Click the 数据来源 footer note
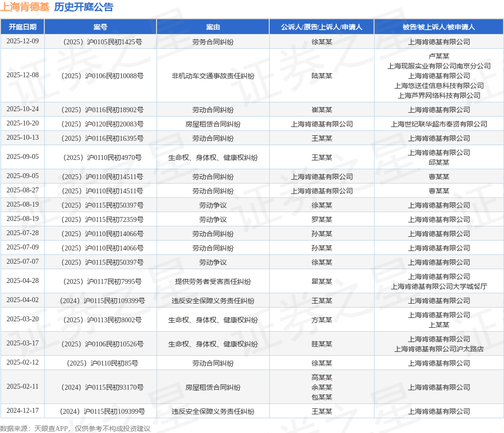Screen dimensions: 504x433 click(75, 429)
